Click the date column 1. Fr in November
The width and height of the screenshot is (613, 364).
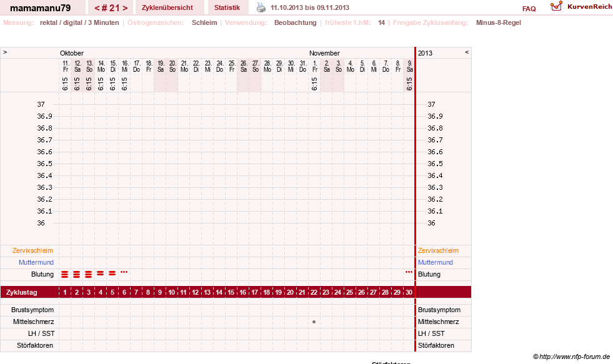tap(315, 66)
